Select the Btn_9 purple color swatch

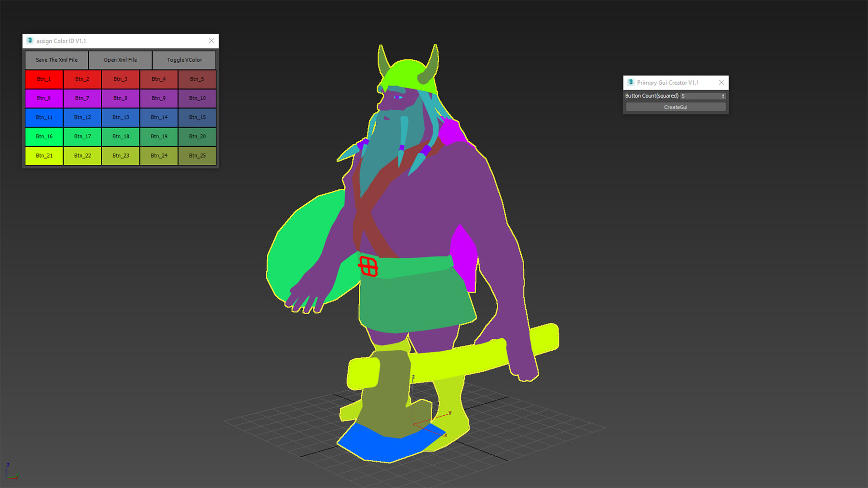159,98
